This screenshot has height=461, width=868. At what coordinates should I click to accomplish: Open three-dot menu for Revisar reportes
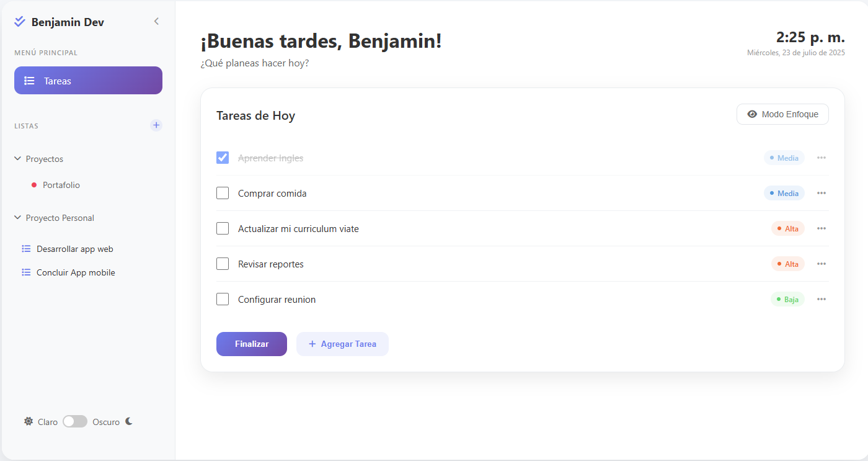pos(821,264)
